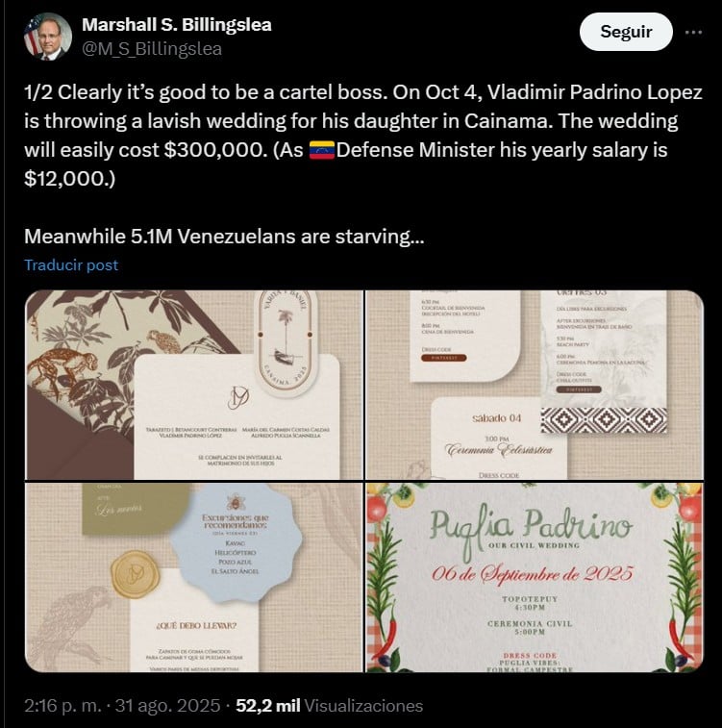722x728 pixels.
Task: Click the 52,2 mil Visualizaciones count
Action: coord(330,705)
